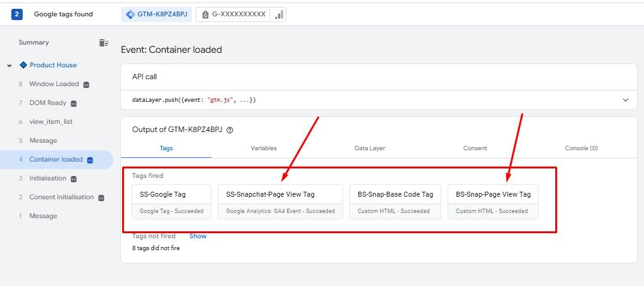Select event 4 Container loaded
The width and height of the screenshot is (644, 286).
(56, 160)
